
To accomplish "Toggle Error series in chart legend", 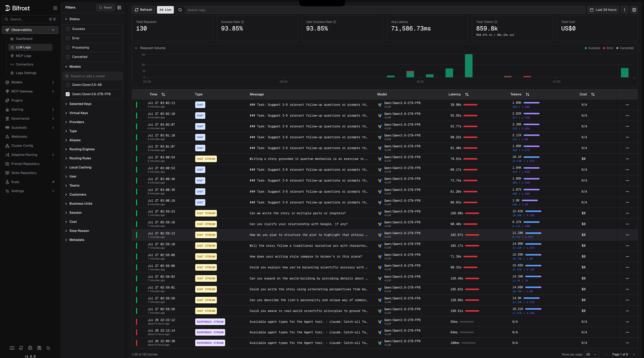I will click(x=608, y=48).
